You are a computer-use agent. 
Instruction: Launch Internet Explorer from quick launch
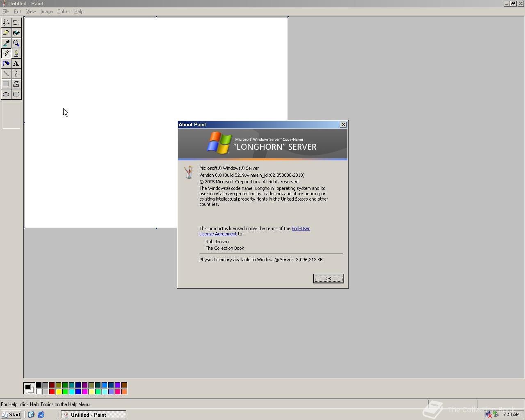click(41, 415)
